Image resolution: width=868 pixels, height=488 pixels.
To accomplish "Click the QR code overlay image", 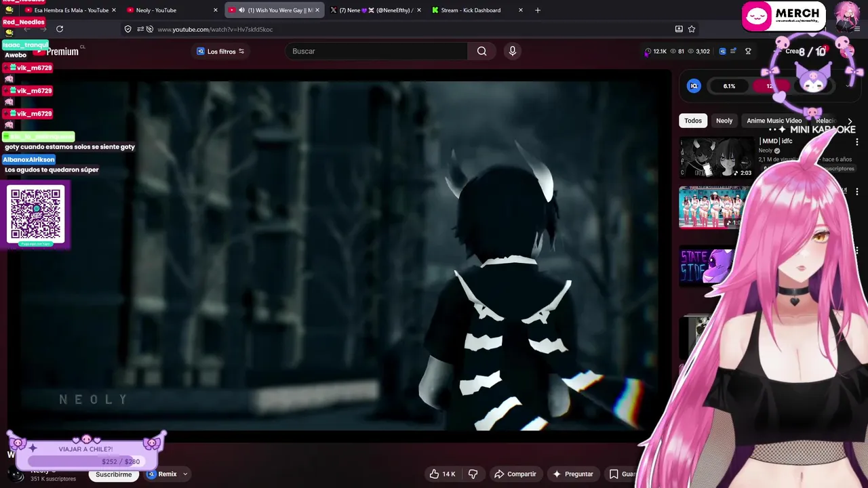I will point(36,214).
